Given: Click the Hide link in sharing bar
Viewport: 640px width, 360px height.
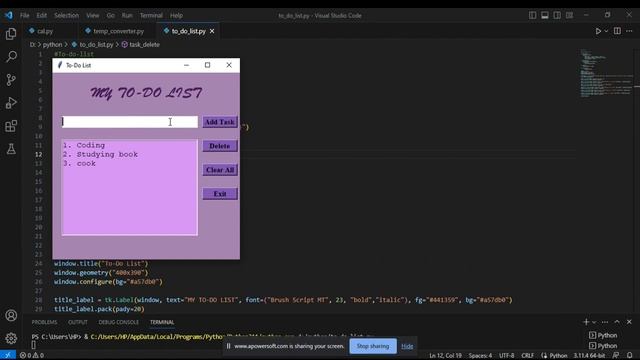Looking at the screenshot, I should point(407,346).
